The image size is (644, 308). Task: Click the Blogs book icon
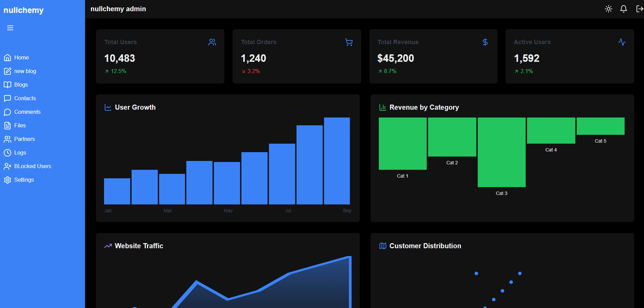7,85
